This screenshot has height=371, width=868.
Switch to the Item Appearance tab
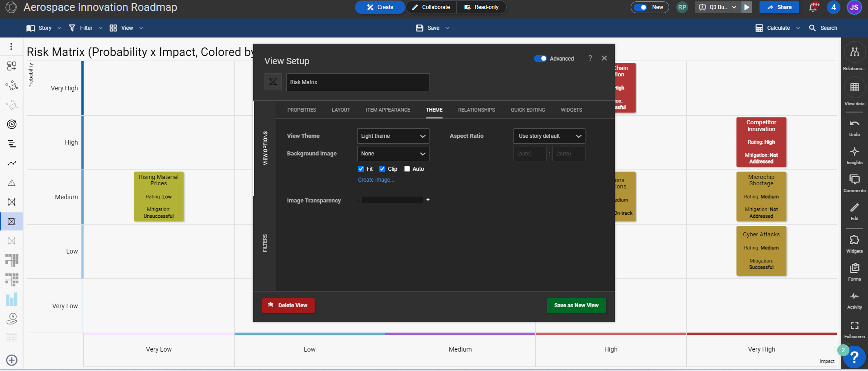click(x=388, y=110)
